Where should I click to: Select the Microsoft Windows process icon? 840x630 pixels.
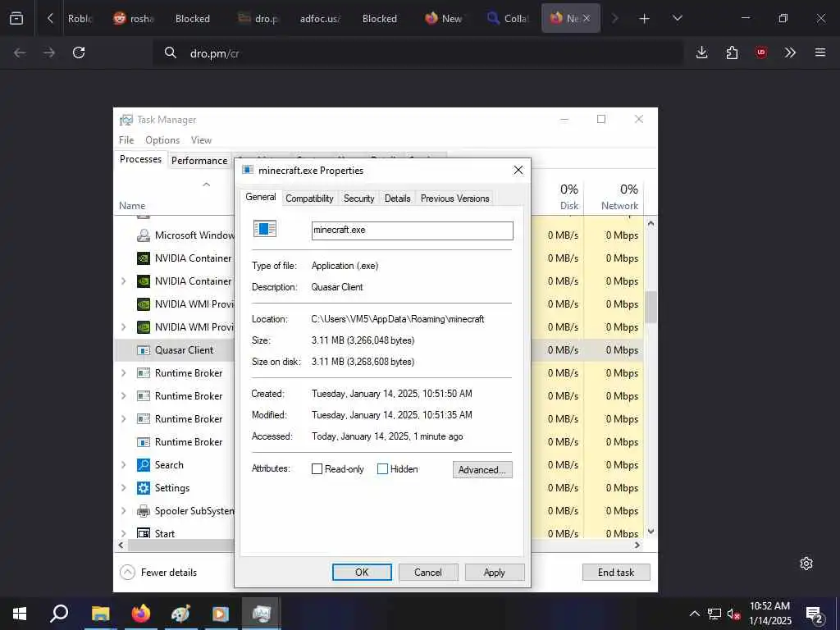click(143, 235)
